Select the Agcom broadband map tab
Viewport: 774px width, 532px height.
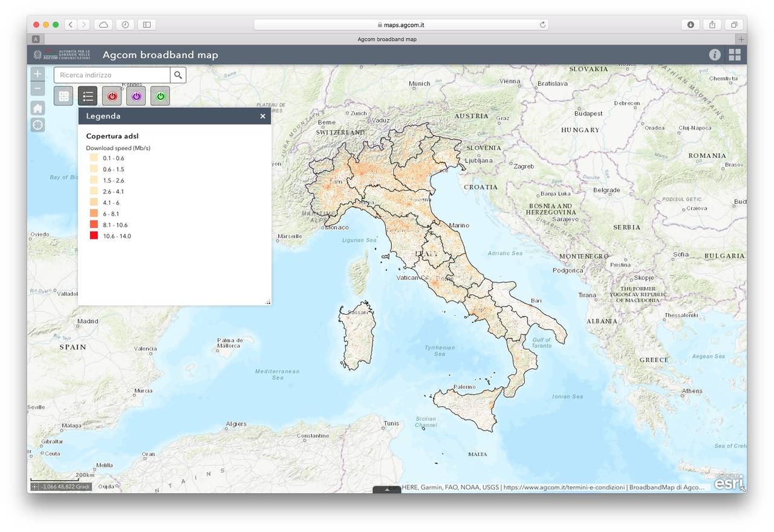point(387,39)
